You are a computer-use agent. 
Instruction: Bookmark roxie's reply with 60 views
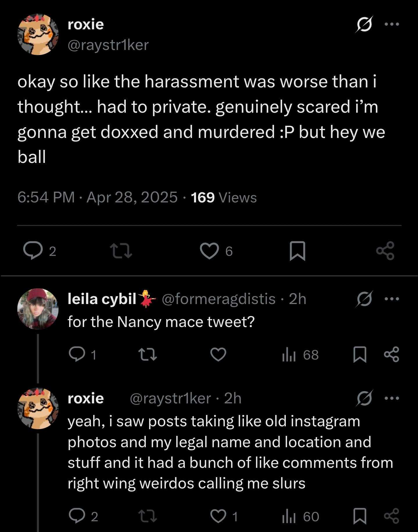[360, 516]
